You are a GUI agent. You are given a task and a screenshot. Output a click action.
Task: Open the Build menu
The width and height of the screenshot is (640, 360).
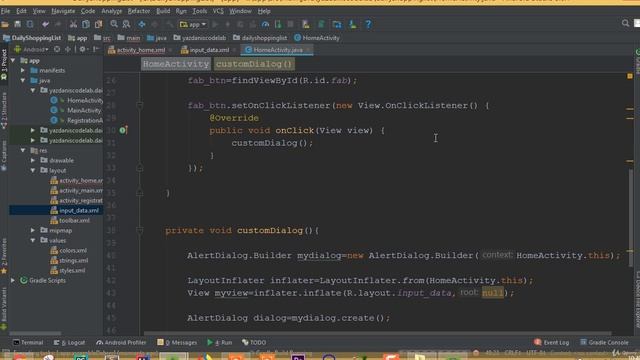point(163,11)
